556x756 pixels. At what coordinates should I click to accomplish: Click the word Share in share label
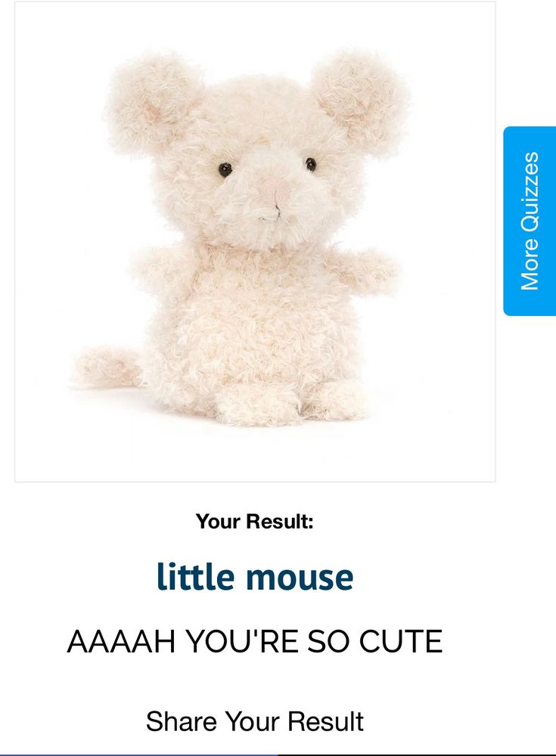pyautogui.click(x=181, y=721)
